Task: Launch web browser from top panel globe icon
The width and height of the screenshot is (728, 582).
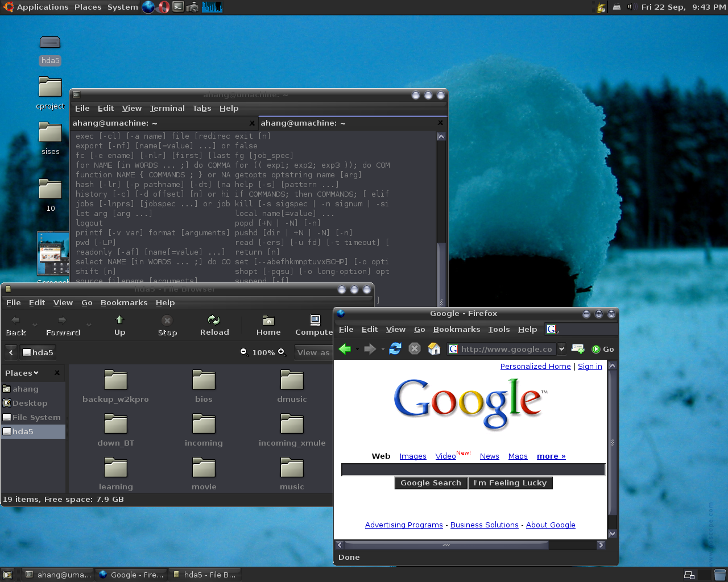Action: point(148,7)
